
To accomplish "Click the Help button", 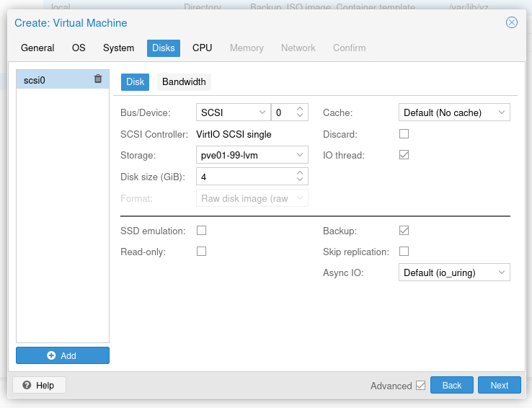I will (39, 385).
